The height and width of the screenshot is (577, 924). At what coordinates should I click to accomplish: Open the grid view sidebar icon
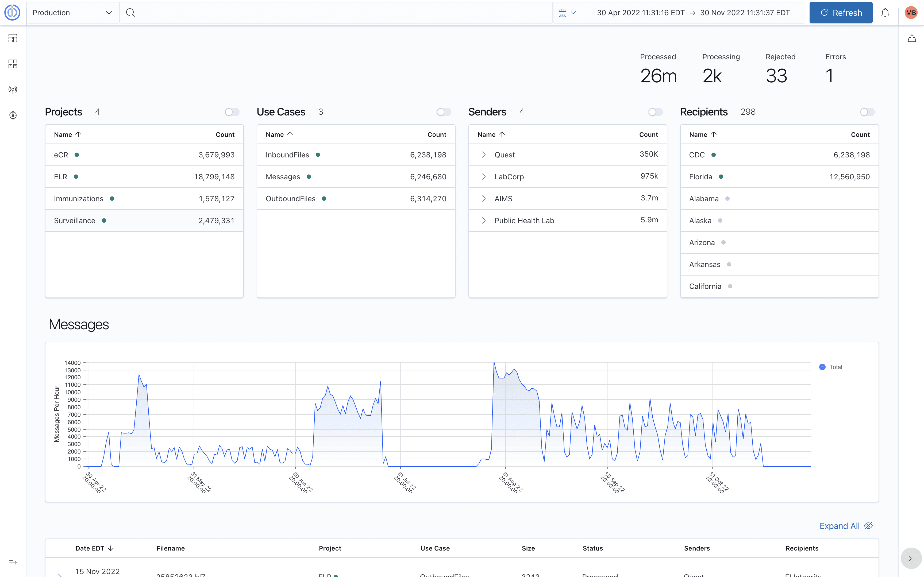point(13,64)
